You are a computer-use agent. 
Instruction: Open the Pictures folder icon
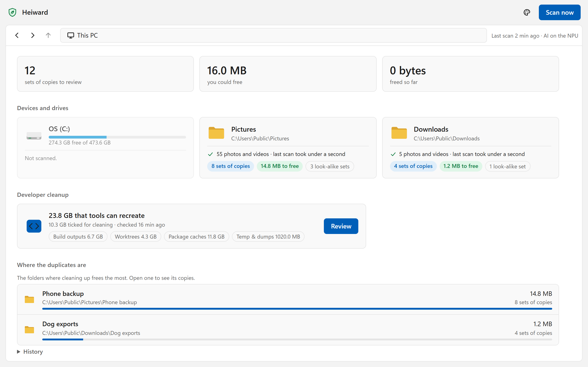[x=216, y=133]
